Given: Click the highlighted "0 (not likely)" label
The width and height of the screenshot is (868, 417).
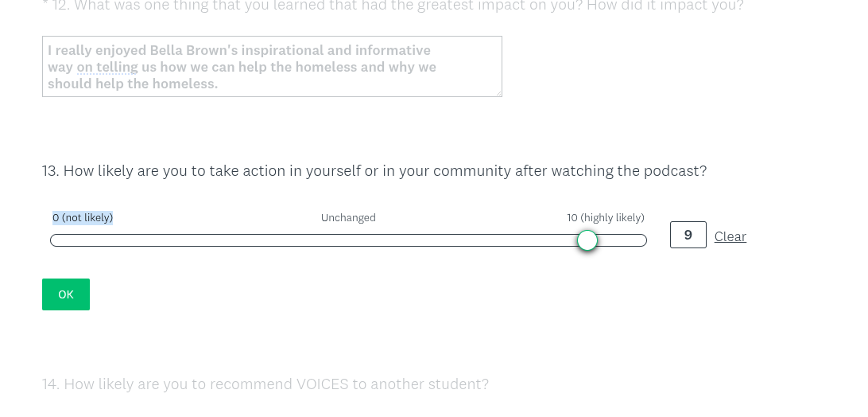Looking at the screenshot, I should tap(83, 218).
